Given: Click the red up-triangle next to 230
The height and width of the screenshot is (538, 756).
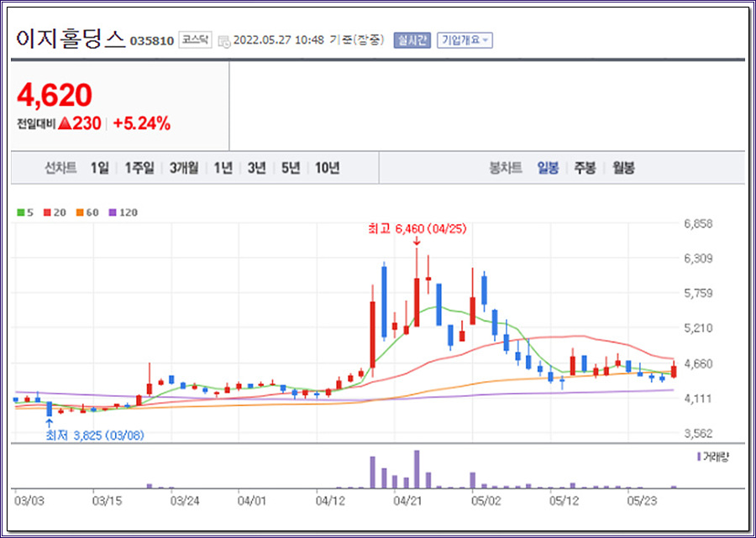Looking at the screenshot, I should 65,123.
